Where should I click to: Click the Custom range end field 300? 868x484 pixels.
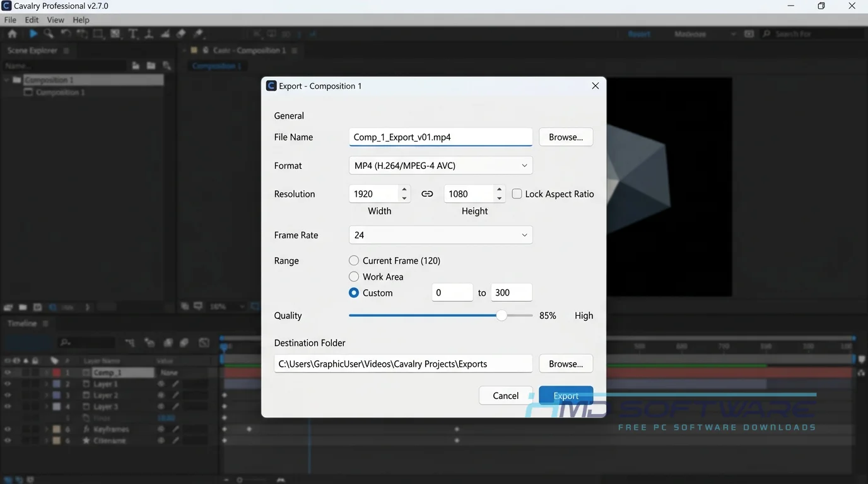coord(512,292)
